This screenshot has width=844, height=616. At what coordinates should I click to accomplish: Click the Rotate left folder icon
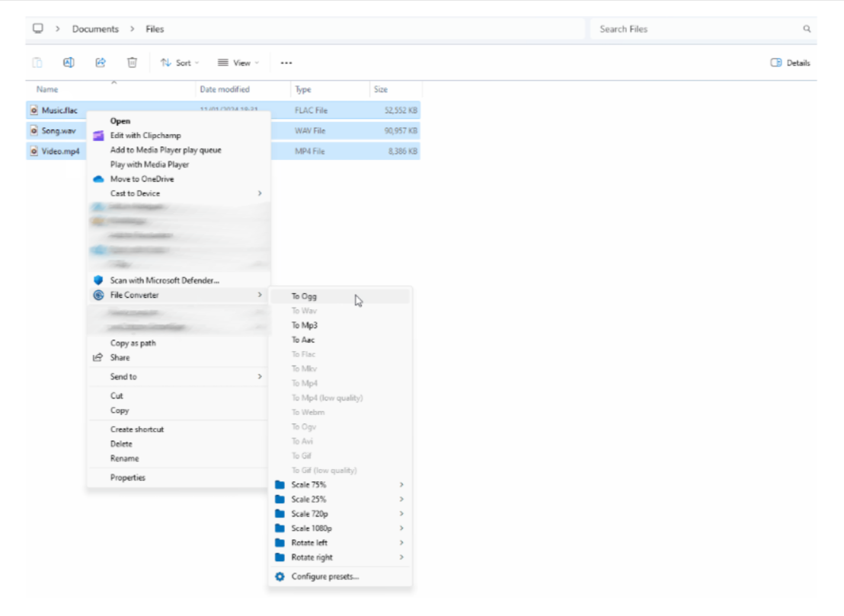point(280,543)
